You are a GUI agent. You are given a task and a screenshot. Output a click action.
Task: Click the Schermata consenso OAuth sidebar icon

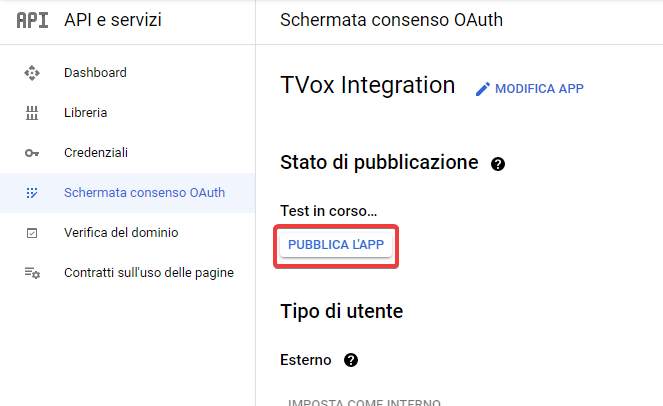coord(32,193)
